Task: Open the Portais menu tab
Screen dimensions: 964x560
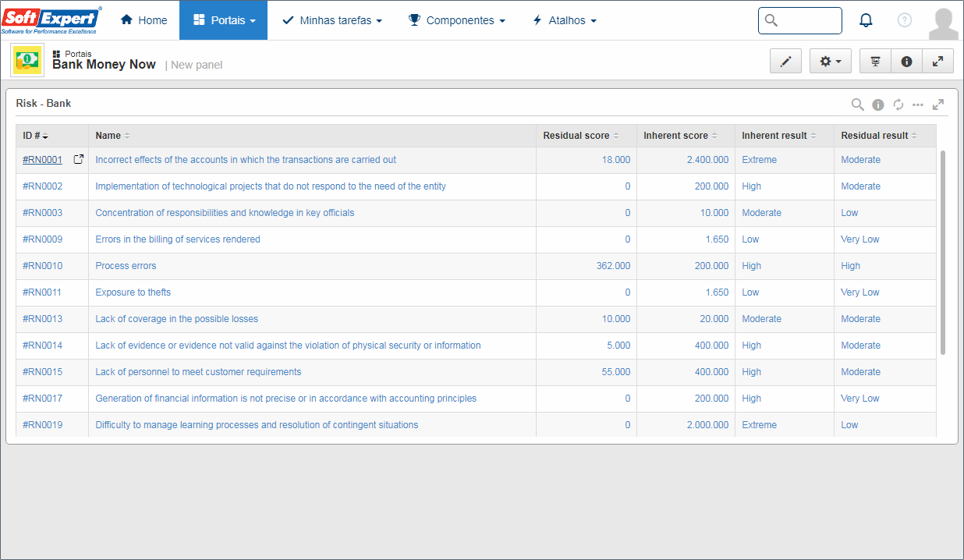Action: point(223,20)
